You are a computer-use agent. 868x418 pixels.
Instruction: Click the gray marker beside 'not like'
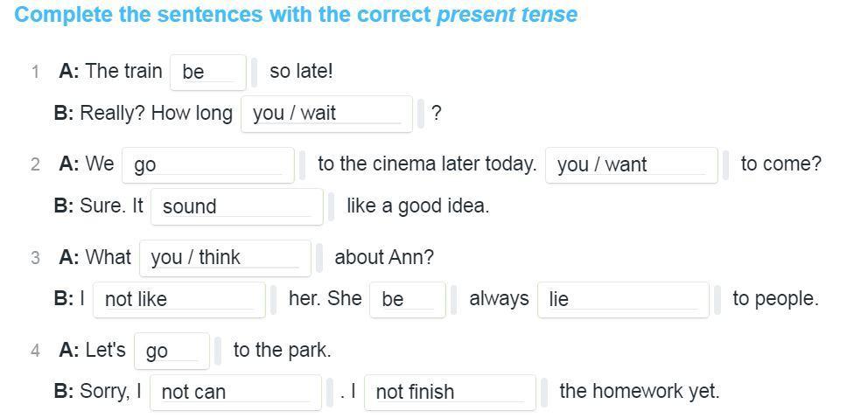click(x=274, y=299)
